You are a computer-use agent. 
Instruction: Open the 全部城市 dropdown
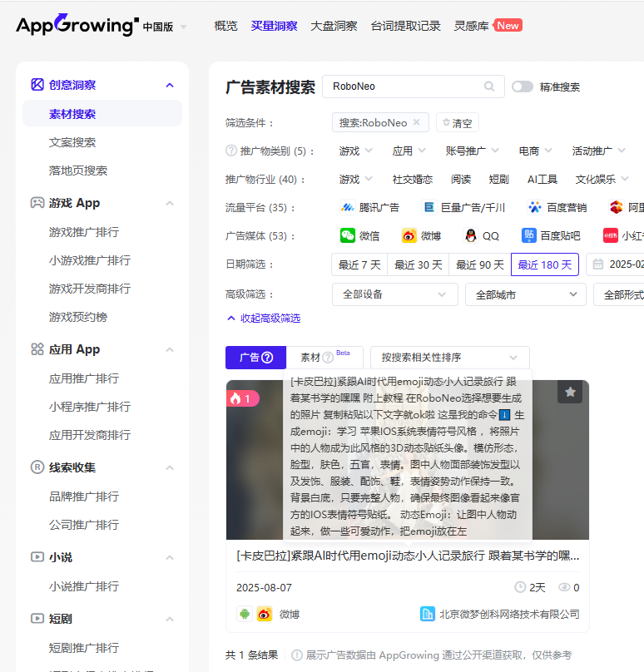(526, 294)
